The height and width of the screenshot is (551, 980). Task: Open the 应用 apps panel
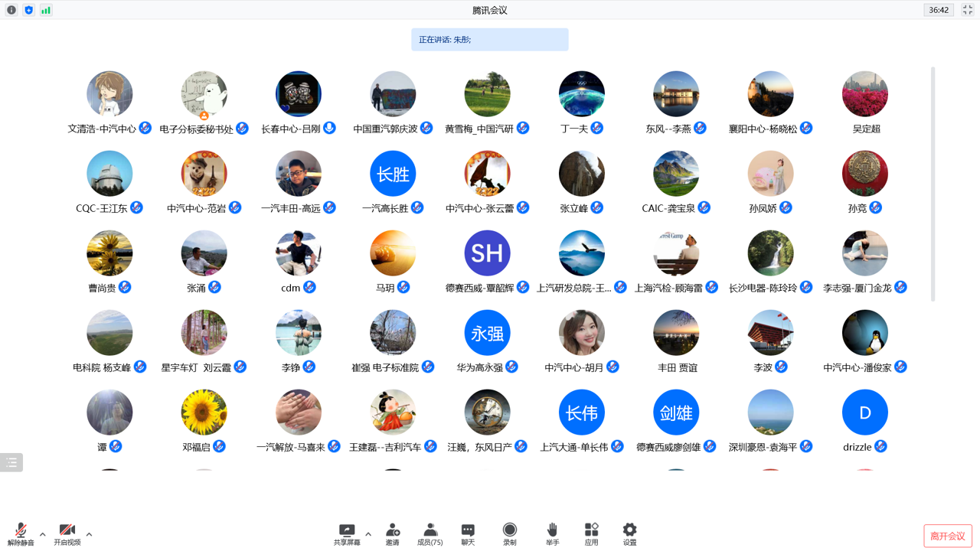point(591,534)
